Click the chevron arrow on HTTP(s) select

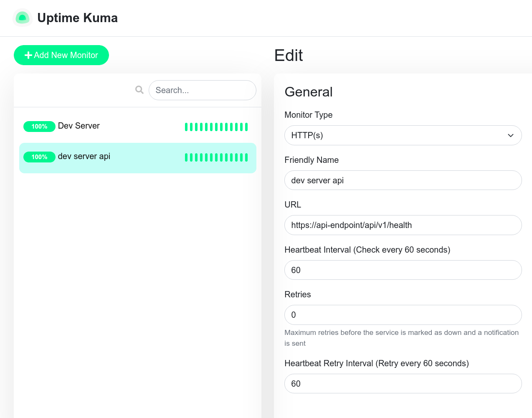510,135
